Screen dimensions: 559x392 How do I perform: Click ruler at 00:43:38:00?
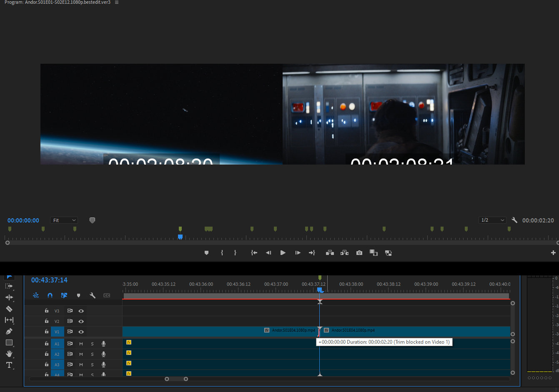click(x=351, y=284)
